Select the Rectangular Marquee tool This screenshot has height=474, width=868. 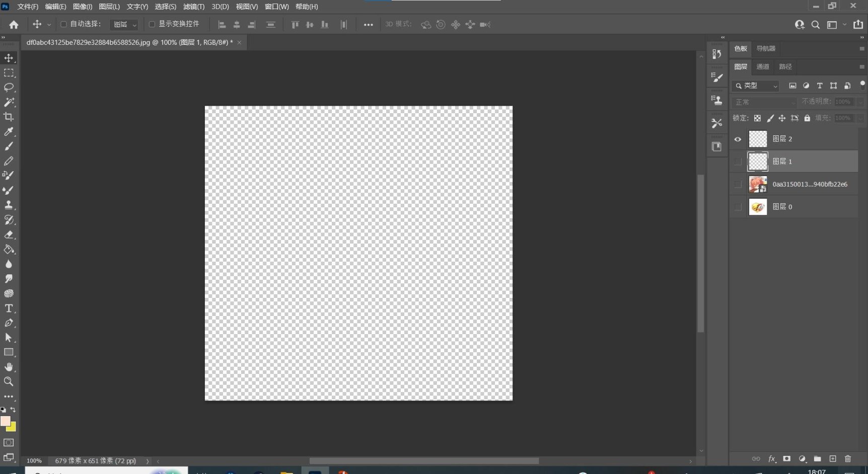[x=9, y=73]
